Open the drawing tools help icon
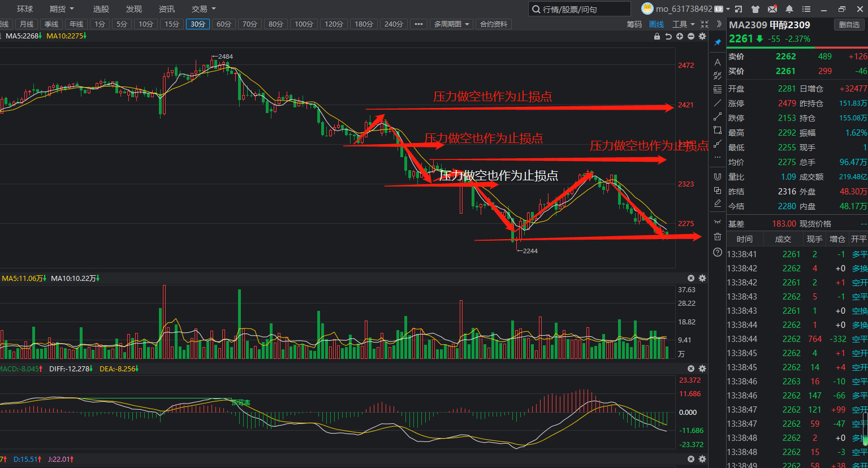This screenshot has height=468, width=868. pyautogui.click(x=718, y=252)
